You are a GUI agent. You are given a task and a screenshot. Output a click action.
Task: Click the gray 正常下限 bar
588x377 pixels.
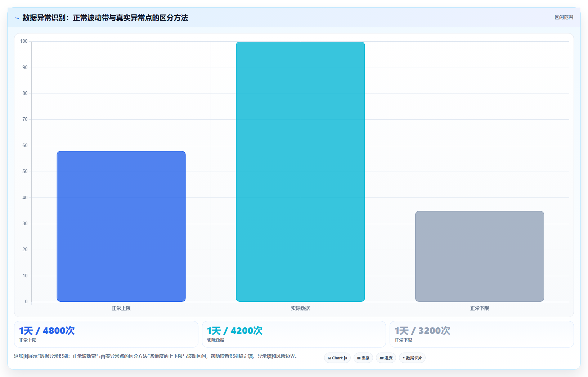479,256
